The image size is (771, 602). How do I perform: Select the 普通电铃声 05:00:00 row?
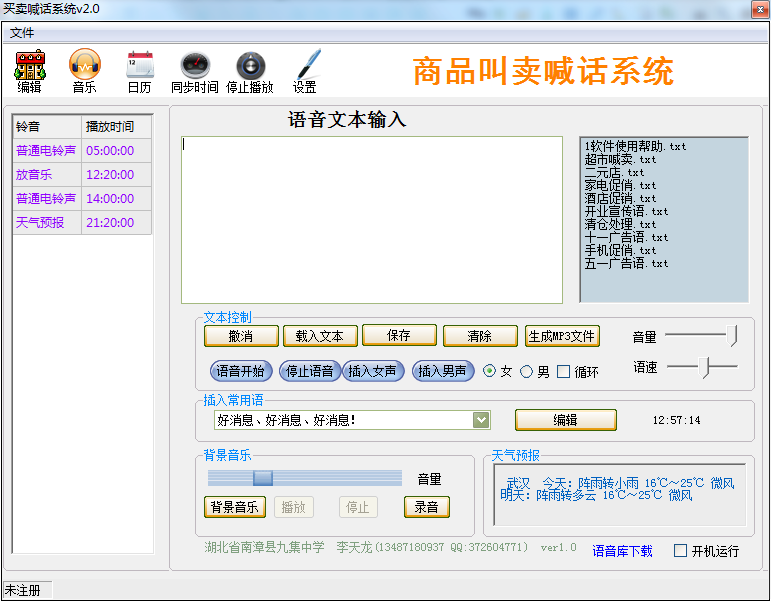82,150
